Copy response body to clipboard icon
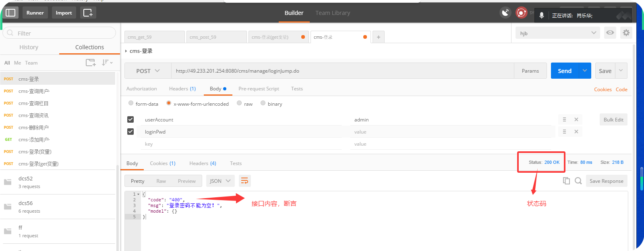Screen dimensions: 644x251 click(x=566, y=181)
